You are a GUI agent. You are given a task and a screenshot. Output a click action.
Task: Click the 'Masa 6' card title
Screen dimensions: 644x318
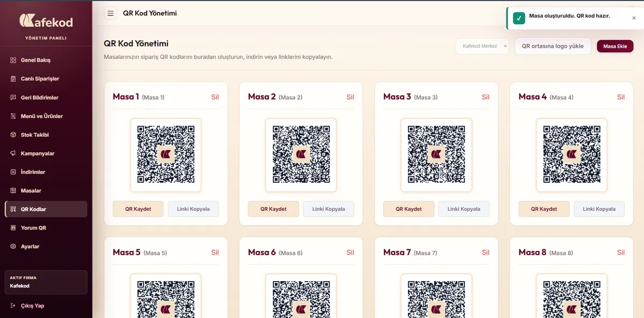pos(262,252)
